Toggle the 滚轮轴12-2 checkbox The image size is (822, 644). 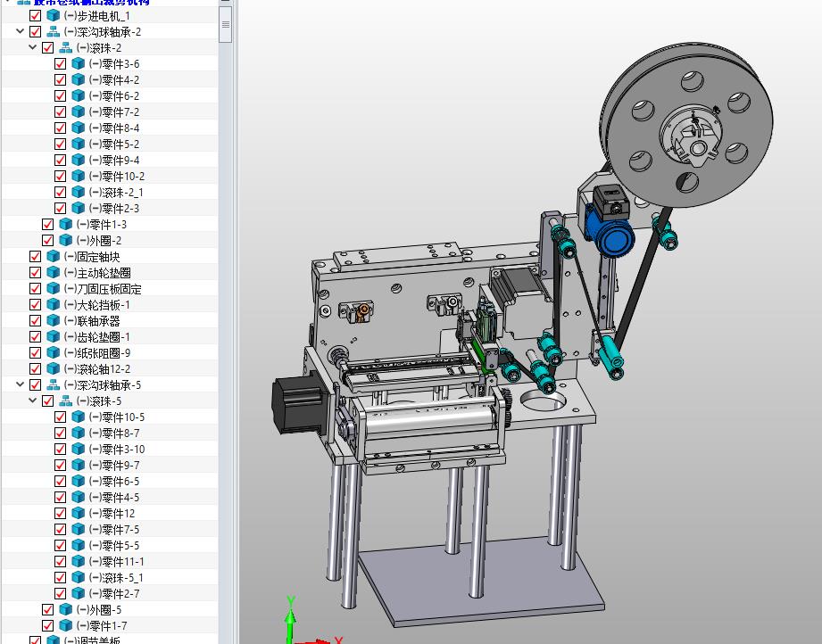coord(35,369)
